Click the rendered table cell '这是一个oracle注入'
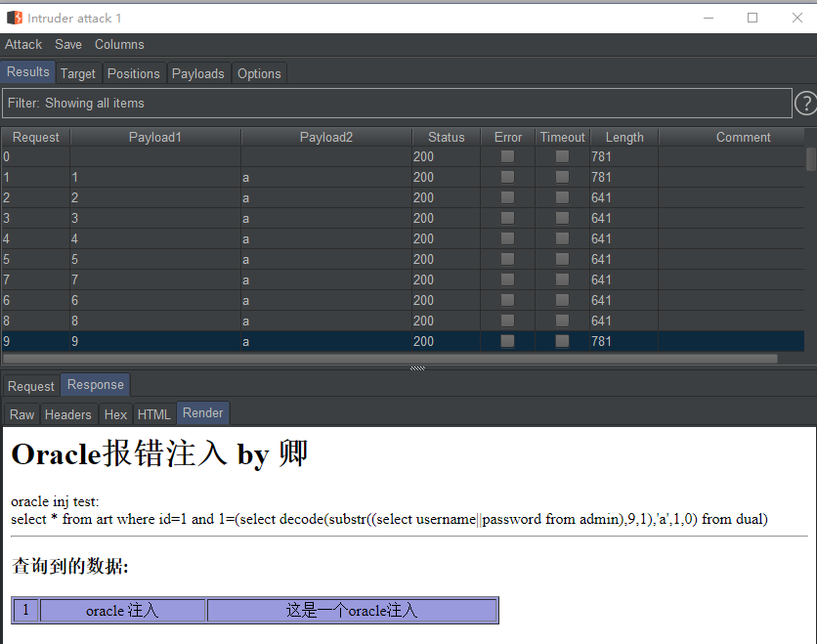This screenshot has height=644, width=817. 352,610
